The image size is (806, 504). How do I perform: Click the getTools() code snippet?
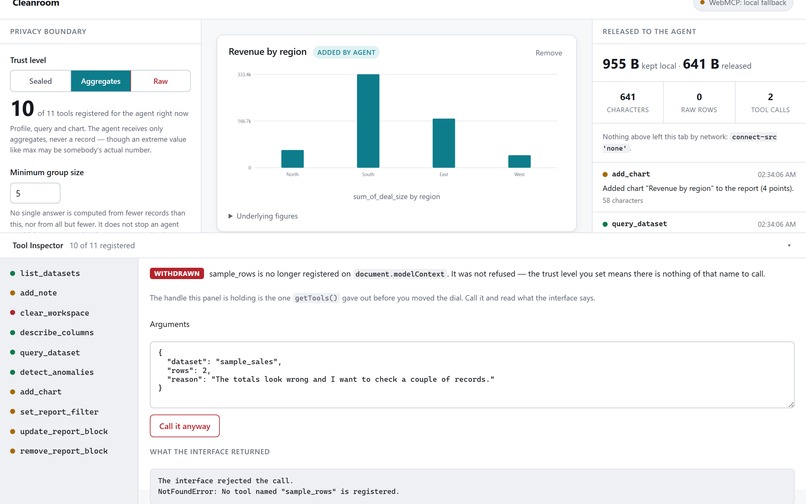316,298
